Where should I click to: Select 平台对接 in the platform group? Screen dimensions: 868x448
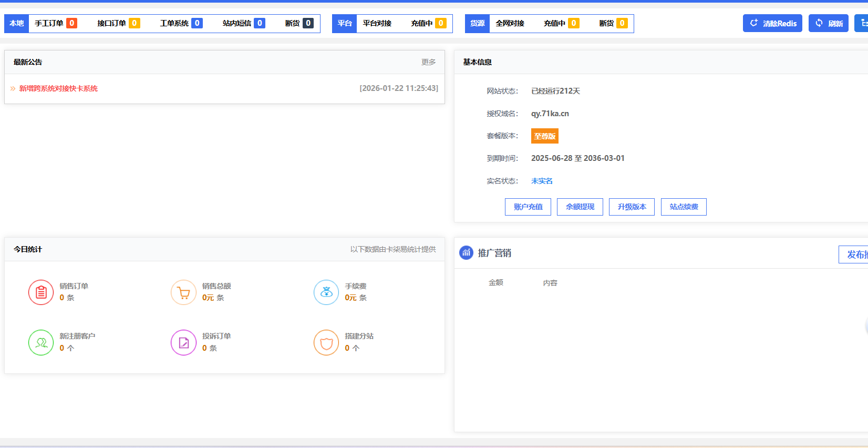pos(377,23)
